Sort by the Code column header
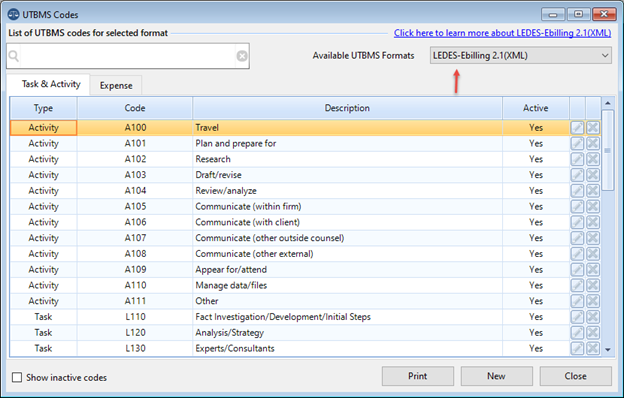 tap(135, 108)
